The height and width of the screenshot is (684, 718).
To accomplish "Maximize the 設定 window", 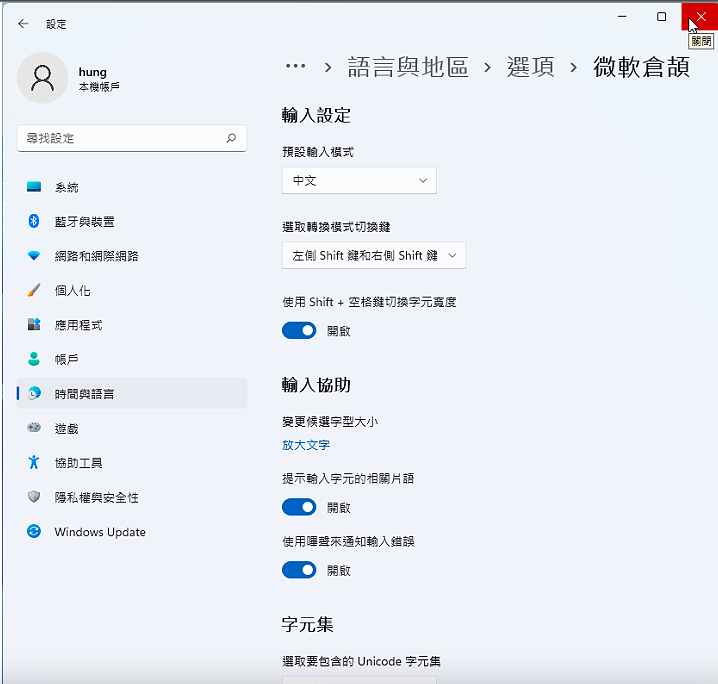I will pos(661,16).
